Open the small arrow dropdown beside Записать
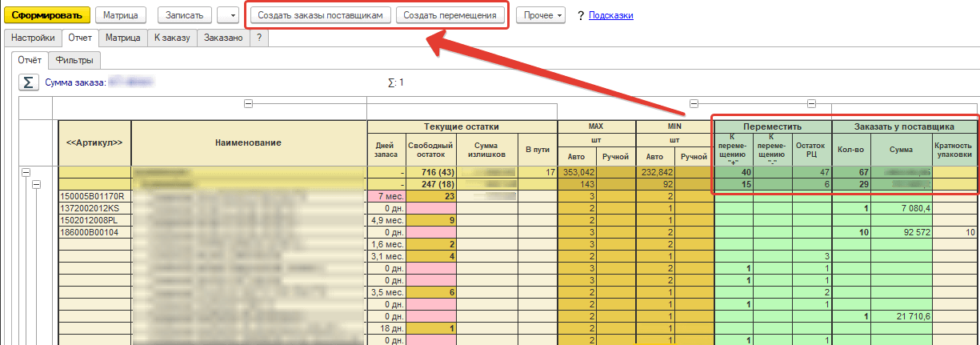Image resolution: width=980 pixels, height=345 pixels. tap(229, 15)
